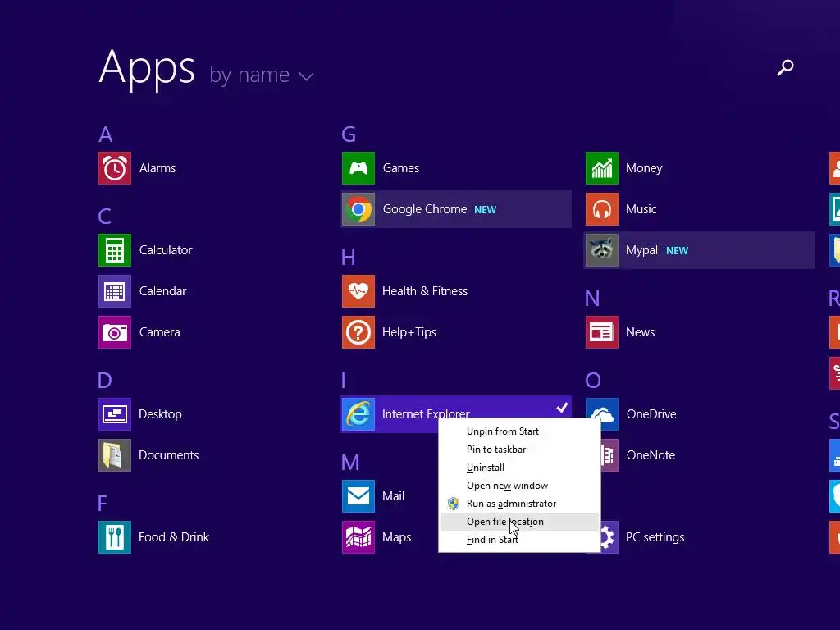The width and height of the screenshot is (840, 630).
Task: Click the 'Money' label
Action: click(x=644, y=168)
